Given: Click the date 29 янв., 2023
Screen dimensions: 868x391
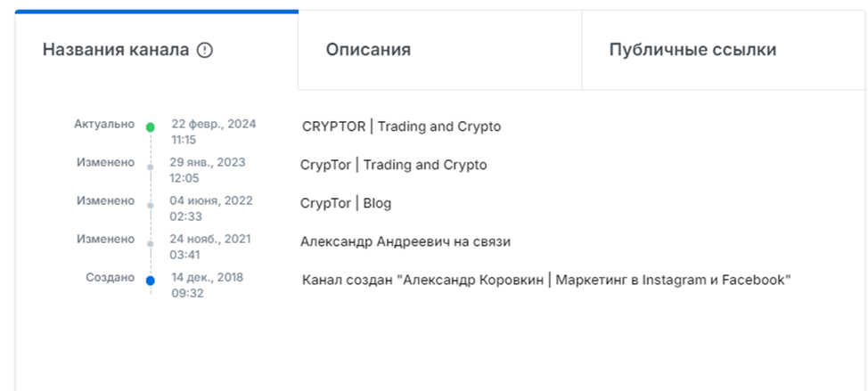Looking at the screenshot, I should coord(208,163).
